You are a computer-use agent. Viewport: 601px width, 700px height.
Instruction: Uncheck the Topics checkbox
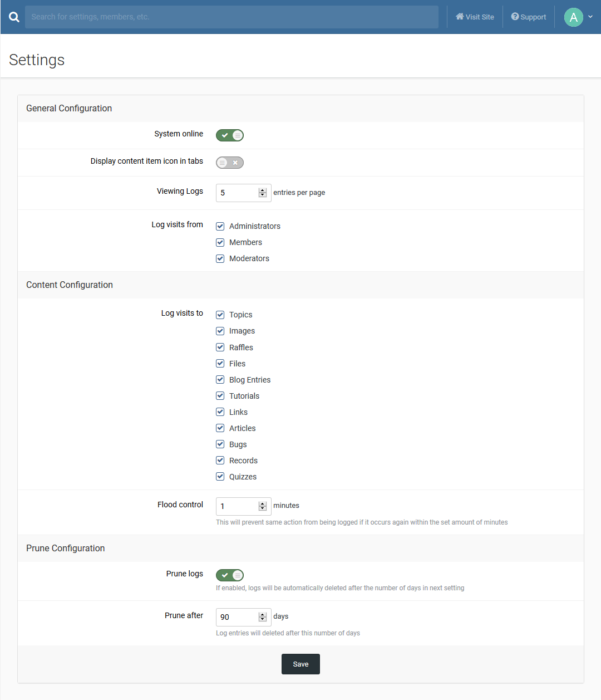pyautogui.click(x=220, y=315)
